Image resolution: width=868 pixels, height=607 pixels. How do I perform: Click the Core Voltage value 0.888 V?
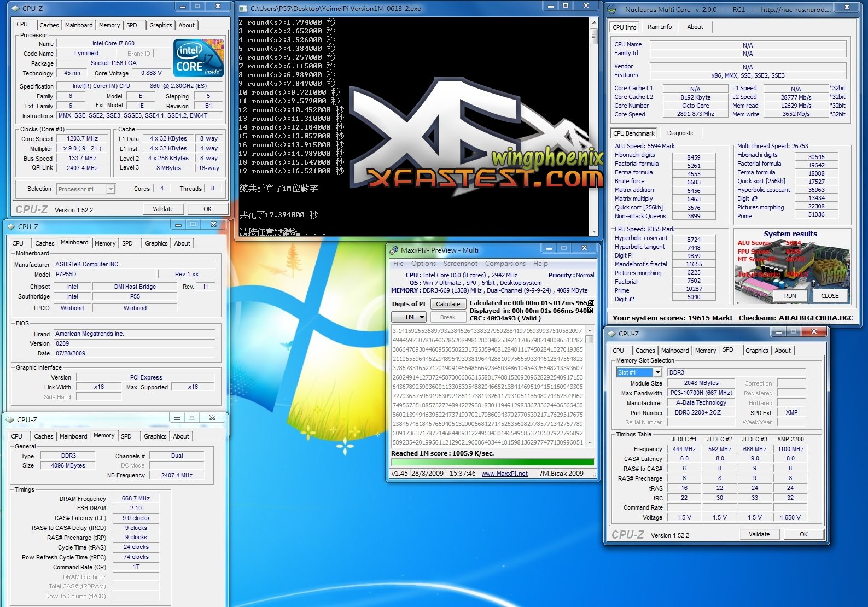point(152,73)
